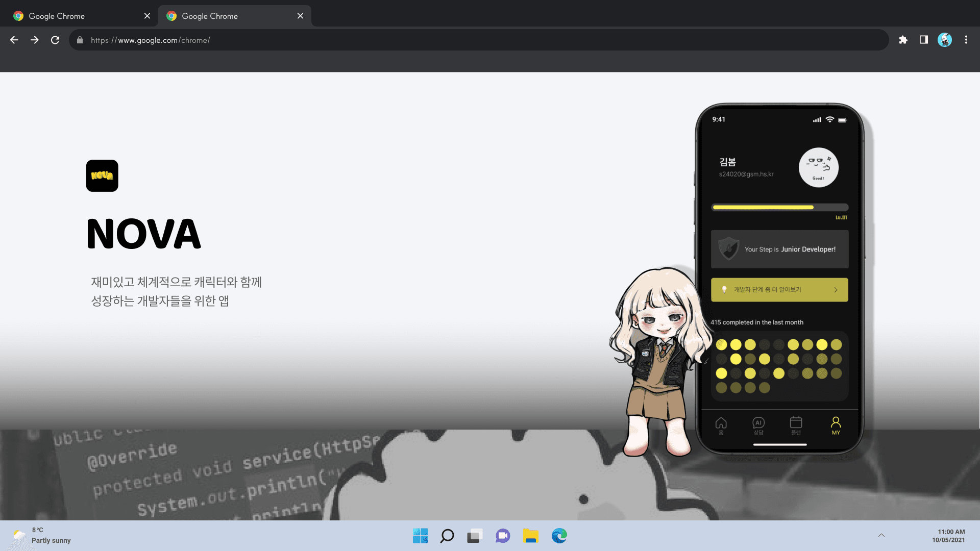Screen dimensions: 980x551
Task: Click the phone's 9:41 status time
Action: [x=719, y=119]
